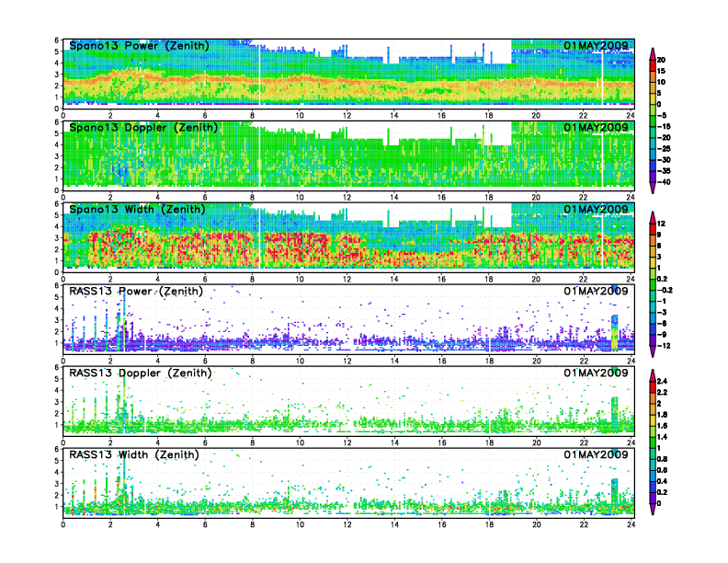This screenshot has width=728, height=563.
Task: Click the 'RASS13 Doppler (Zenith)' panel title
Action: coord(141,373)
